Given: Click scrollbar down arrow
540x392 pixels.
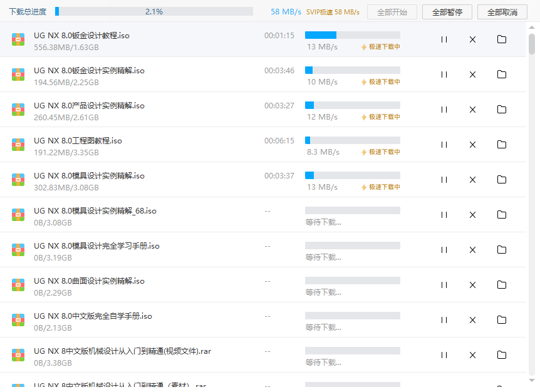Looking at the screenshot, I should tap(532, 380).
